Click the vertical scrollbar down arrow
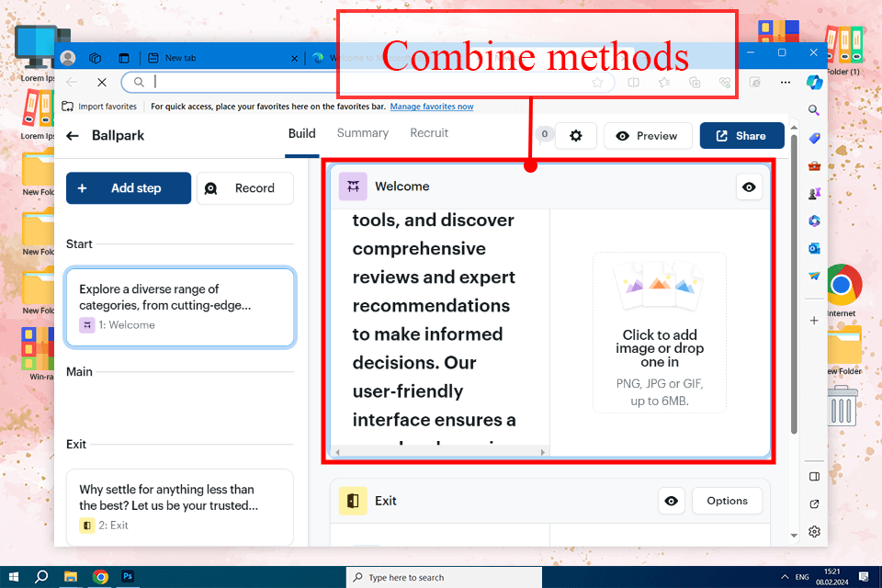Image resolution: width=882 pixels, height=588 pixels. click(x=794, y=535)
